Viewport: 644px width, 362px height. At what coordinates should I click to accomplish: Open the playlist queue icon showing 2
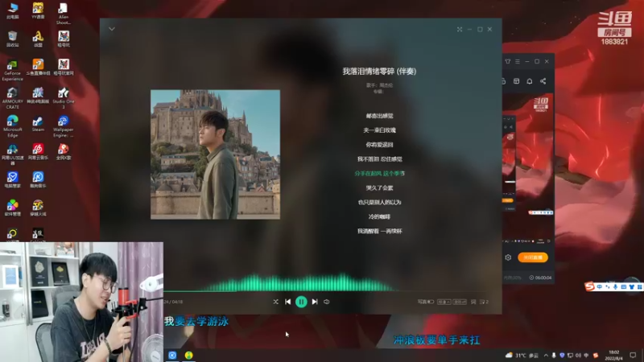point(484,302)
